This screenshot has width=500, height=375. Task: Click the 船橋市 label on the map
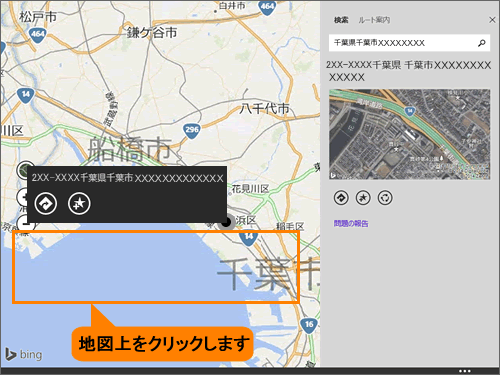point(130,149)
